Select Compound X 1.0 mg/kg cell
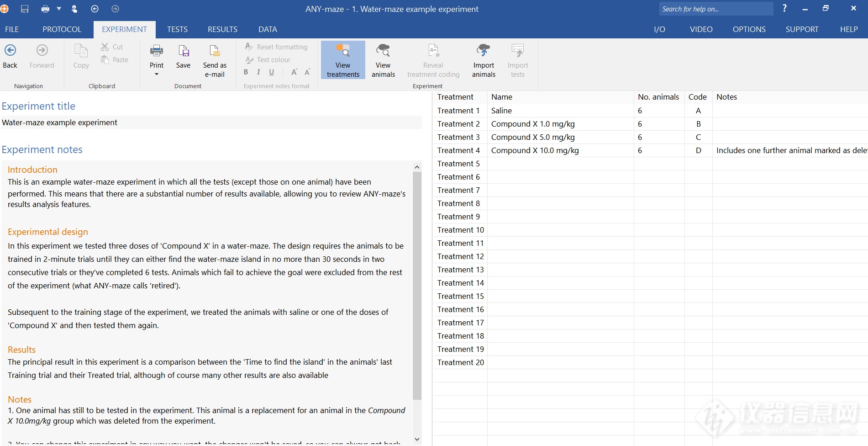 click(560, 124)
